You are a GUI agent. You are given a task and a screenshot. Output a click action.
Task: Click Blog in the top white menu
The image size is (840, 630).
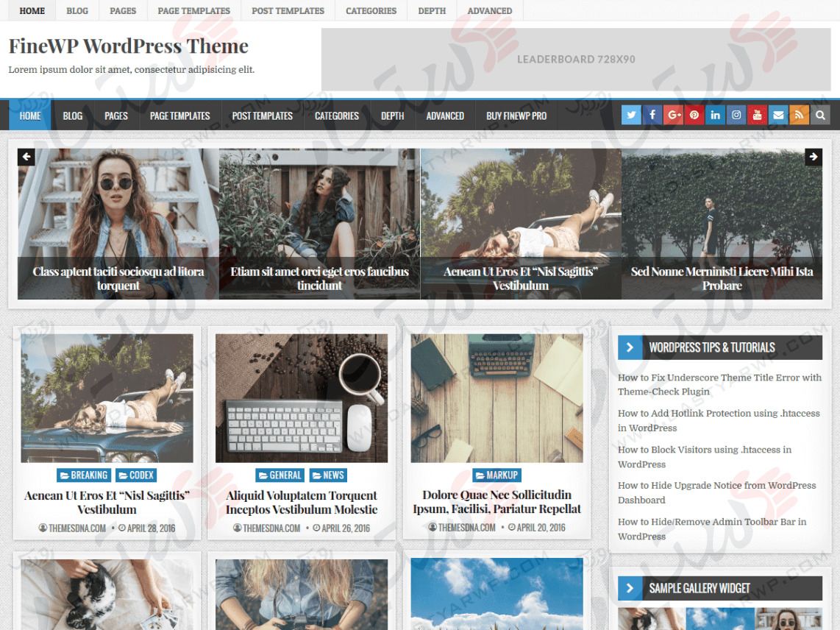coord(76,11)
